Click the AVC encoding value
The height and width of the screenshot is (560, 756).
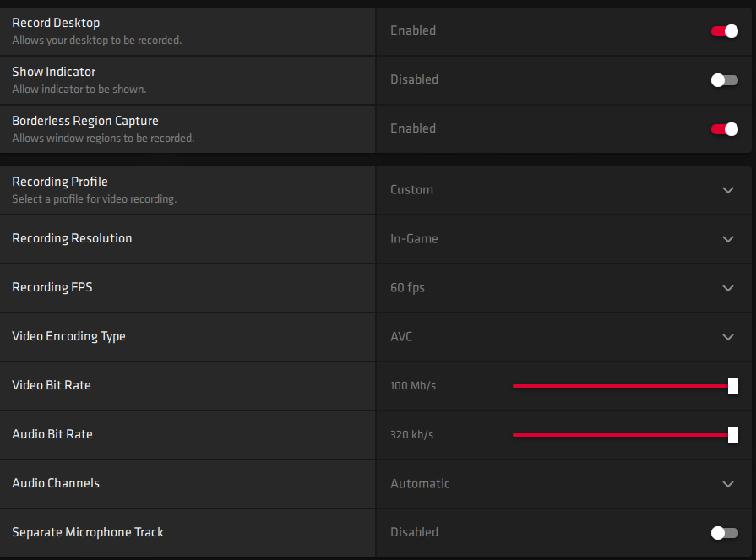point(401,336)
